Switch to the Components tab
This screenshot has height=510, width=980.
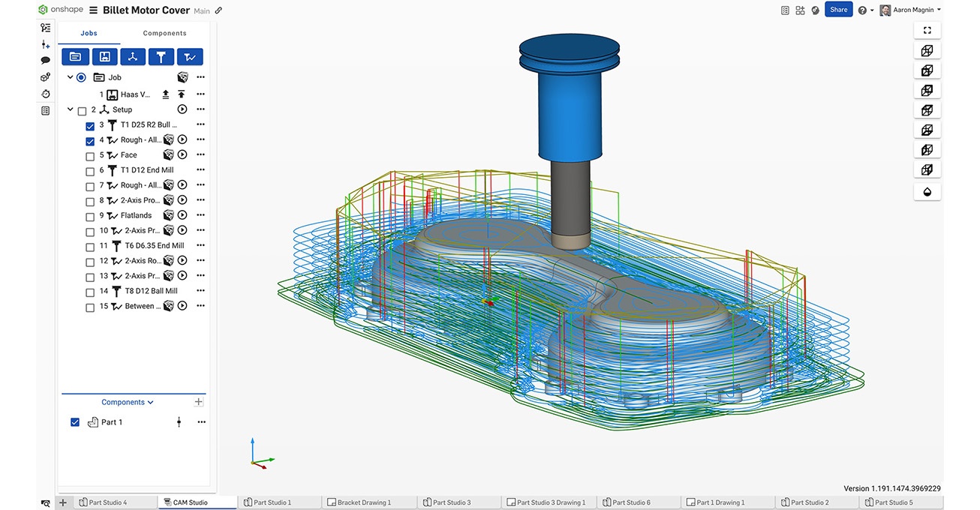[165, 33]
